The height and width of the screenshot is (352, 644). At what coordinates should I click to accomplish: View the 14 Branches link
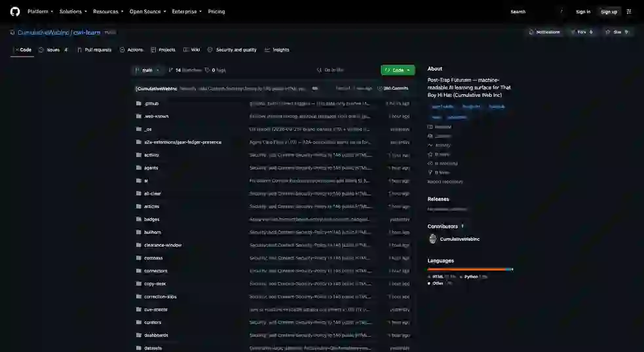185,70
